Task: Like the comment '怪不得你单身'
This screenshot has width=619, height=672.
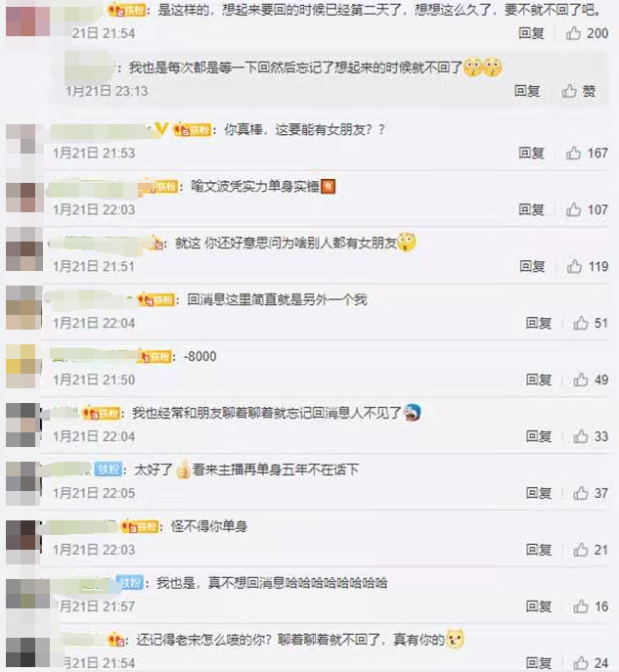Action: coord(581,550)
